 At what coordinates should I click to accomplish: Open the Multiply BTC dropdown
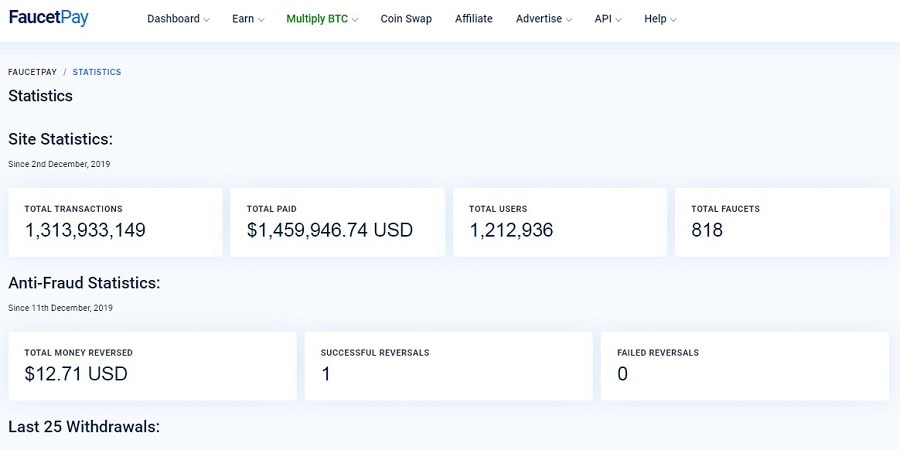(x=322, y=19)
